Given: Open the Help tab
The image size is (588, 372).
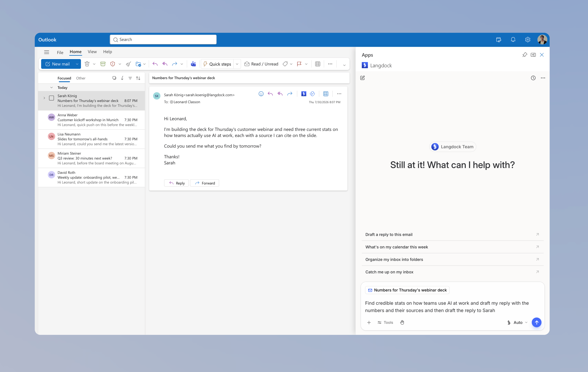Looking at the screenshot, I should 107,52.
